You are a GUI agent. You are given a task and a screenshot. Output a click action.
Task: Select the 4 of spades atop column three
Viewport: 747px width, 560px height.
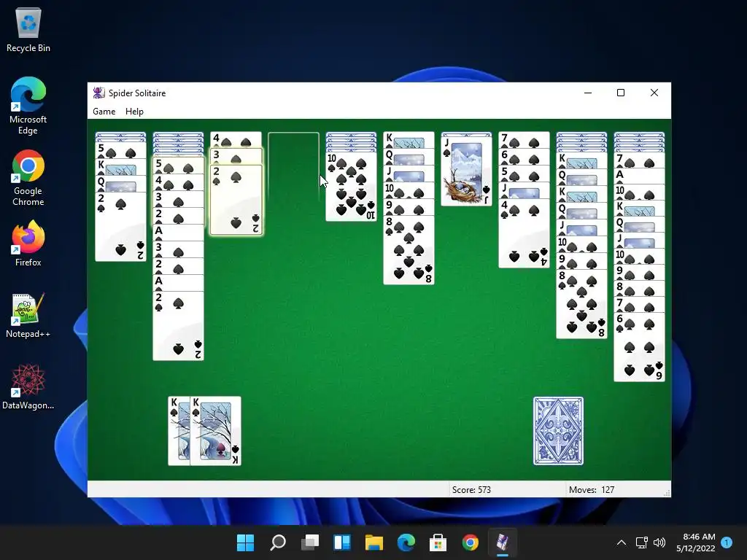coord(236,139)
